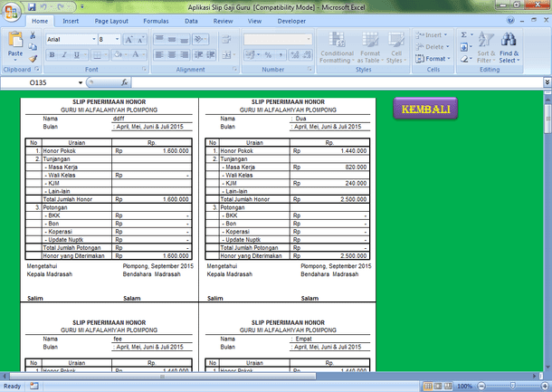This screenshot has width=552, height=392.
Task: Click Merge & Center
Action: point(226,54)
